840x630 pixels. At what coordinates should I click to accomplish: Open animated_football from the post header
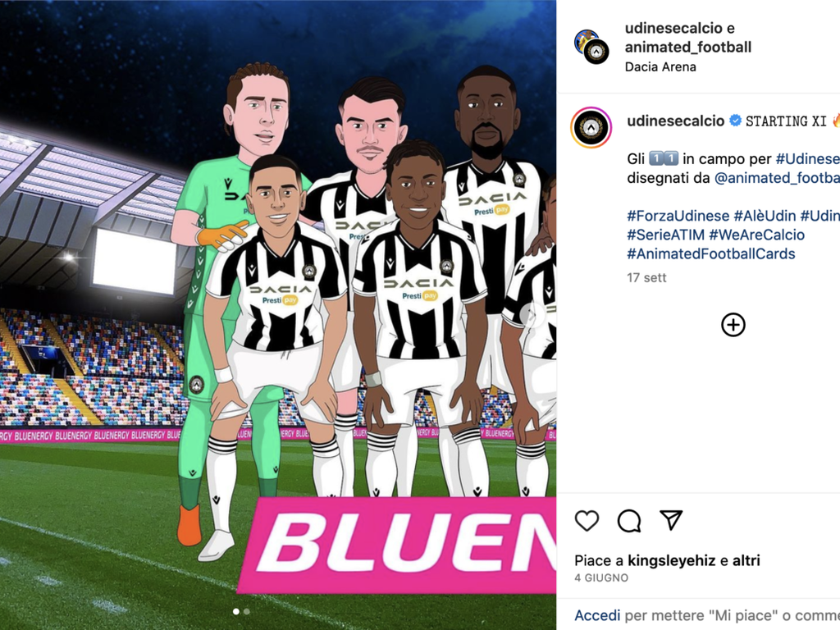click(688, 47)
